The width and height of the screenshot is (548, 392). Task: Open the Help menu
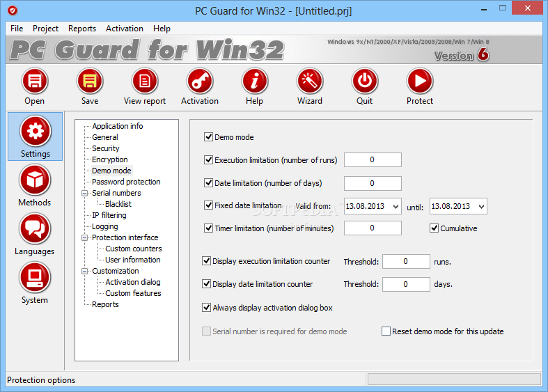162,29
